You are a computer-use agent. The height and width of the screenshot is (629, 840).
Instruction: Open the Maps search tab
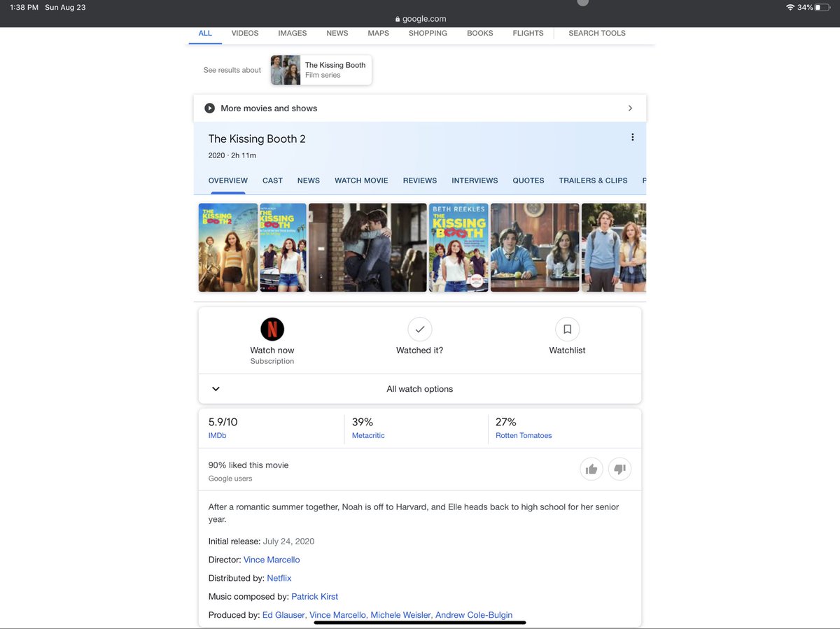pos(379,33)
